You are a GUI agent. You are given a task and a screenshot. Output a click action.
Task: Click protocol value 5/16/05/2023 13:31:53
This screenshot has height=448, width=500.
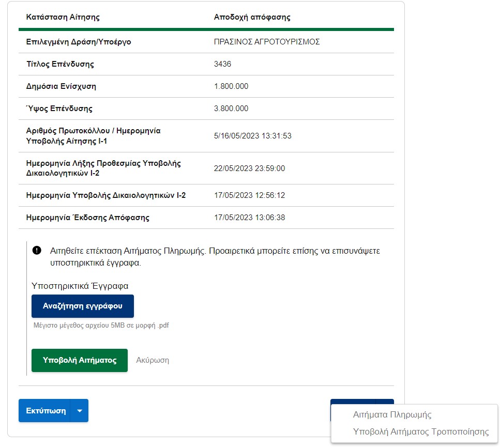tap(252, 136)
